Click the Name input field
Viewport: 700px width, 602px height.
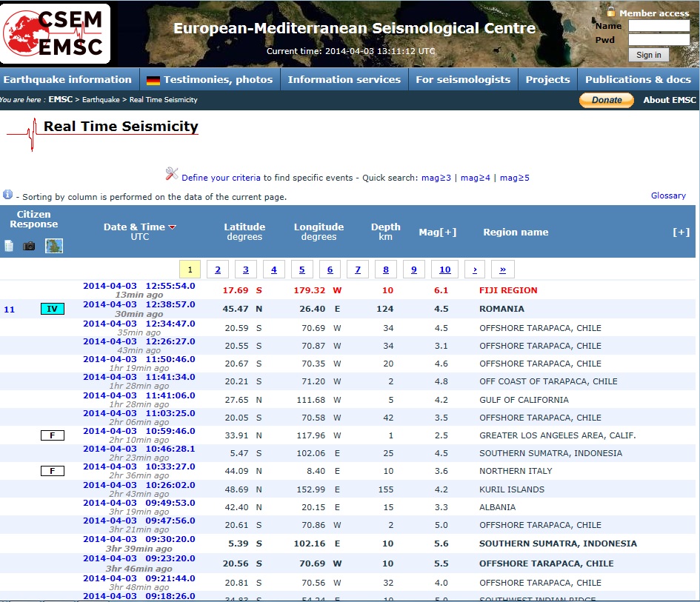point(659,26)
